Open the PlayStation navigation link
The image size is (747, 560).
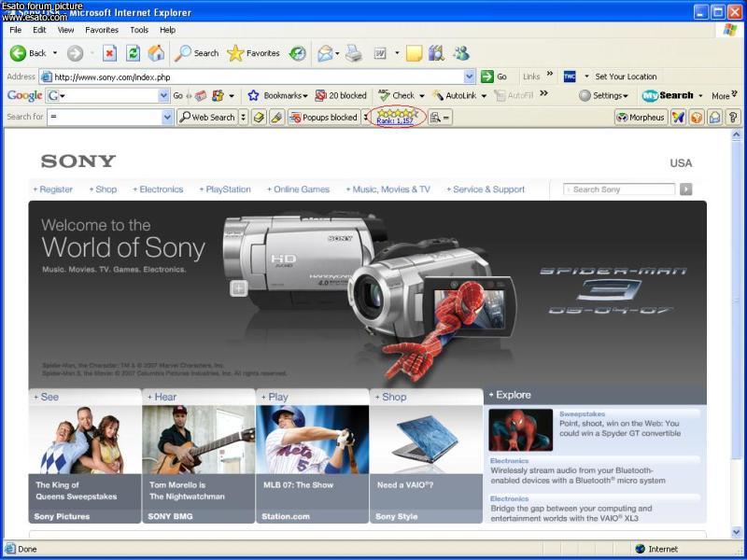point(225,189)
